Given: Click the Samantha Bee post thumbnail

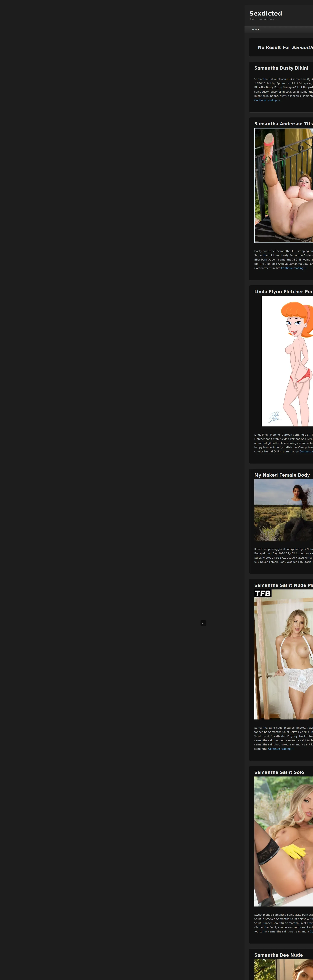Looking at the screenshot, I should click(283, 970).
